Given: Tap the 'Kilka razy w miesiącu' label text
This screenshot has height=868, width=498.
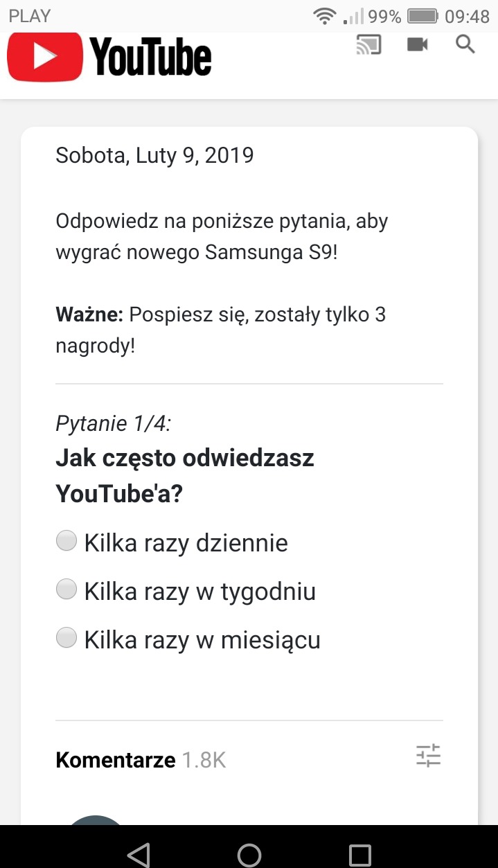Looking at the screenshot, I should tap(202, 640).
